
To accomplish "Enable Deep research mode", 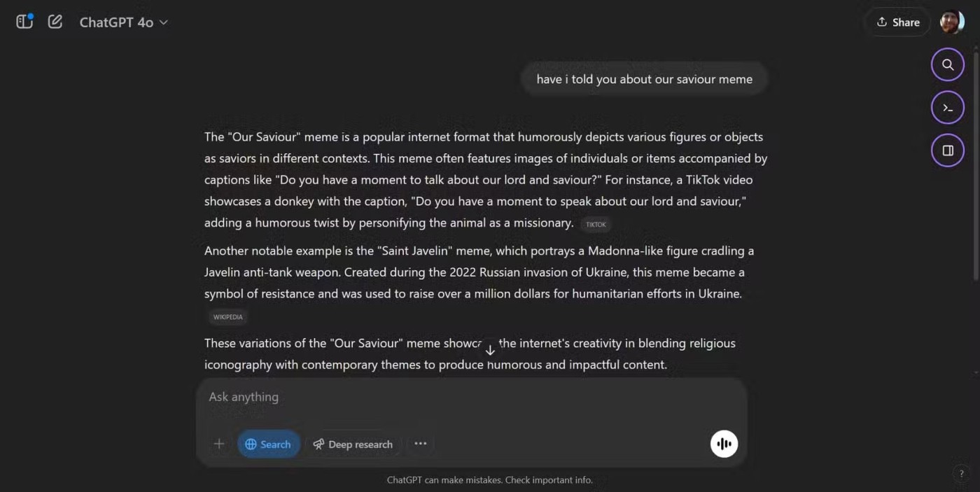I will pyautogui.click(x=353, y=444).
